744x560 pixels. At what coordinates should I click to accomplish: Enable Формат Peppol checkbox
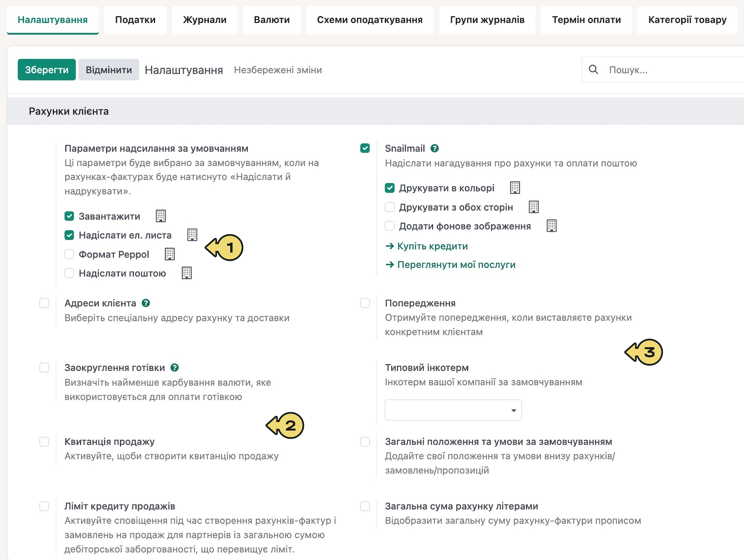(69, 254)
